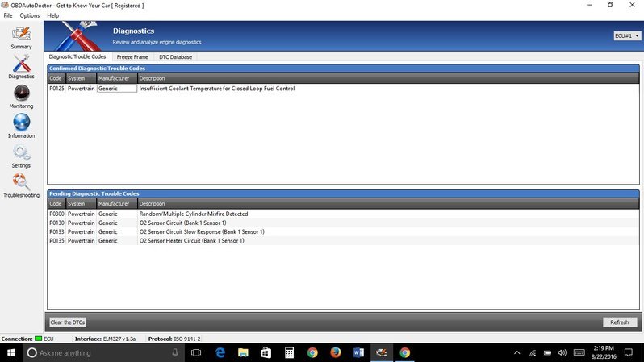Open the Action Center notifications icon

click(x=629, y=352)
